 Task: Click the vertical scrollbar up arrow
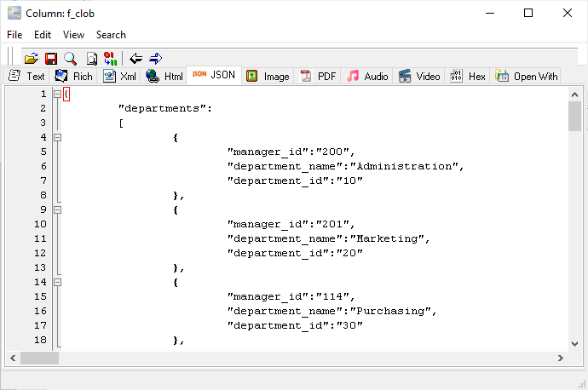click(574, 95)
